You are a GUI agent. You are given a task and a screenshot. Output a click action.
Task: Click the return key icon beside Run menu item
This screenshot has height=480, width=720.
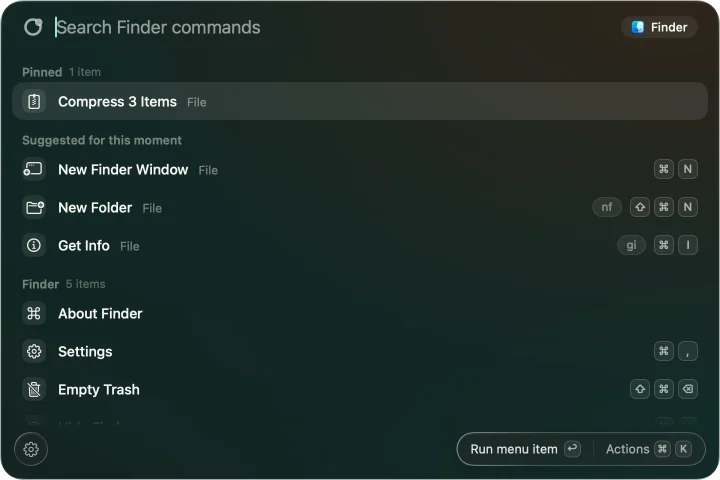pos(573,449)
